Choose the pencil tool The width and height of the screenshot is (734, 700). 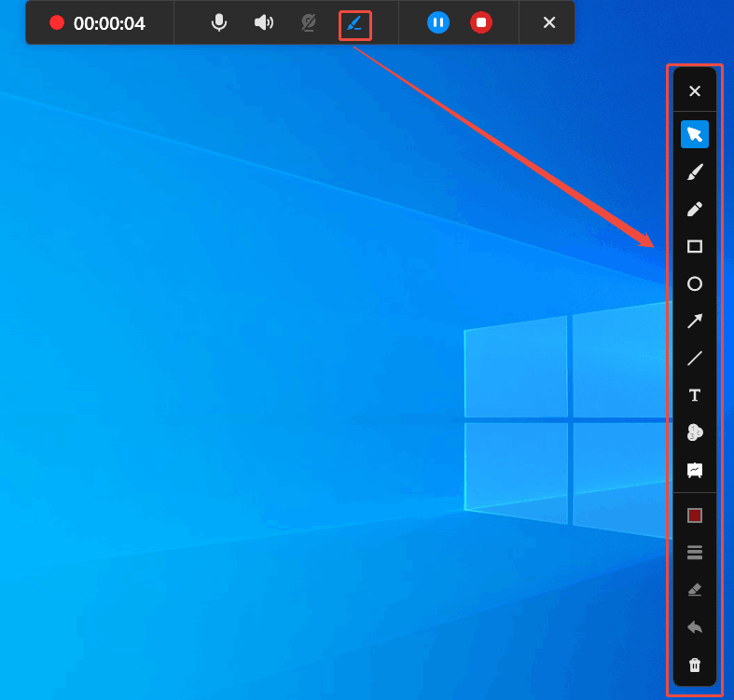click(695, 209)
